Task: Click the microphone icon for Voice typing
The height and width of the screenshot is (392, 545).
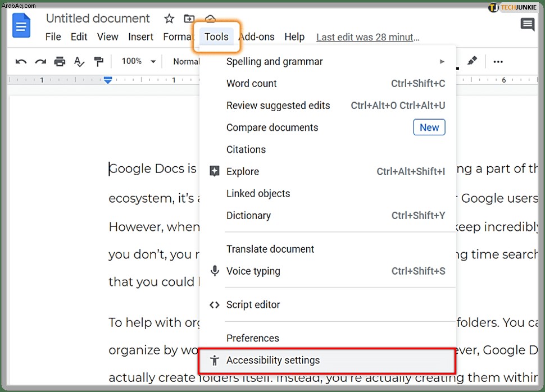Action: 215,271
